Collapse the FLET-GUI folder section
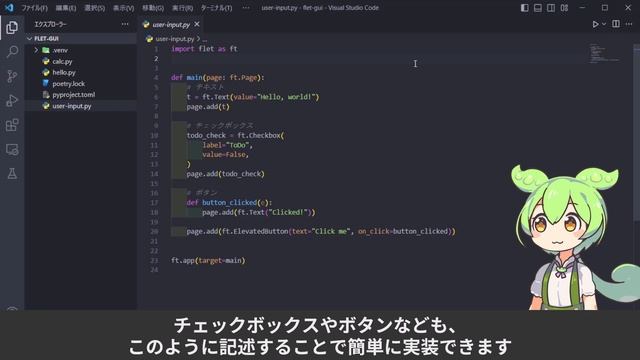 (x=81, y=38)
